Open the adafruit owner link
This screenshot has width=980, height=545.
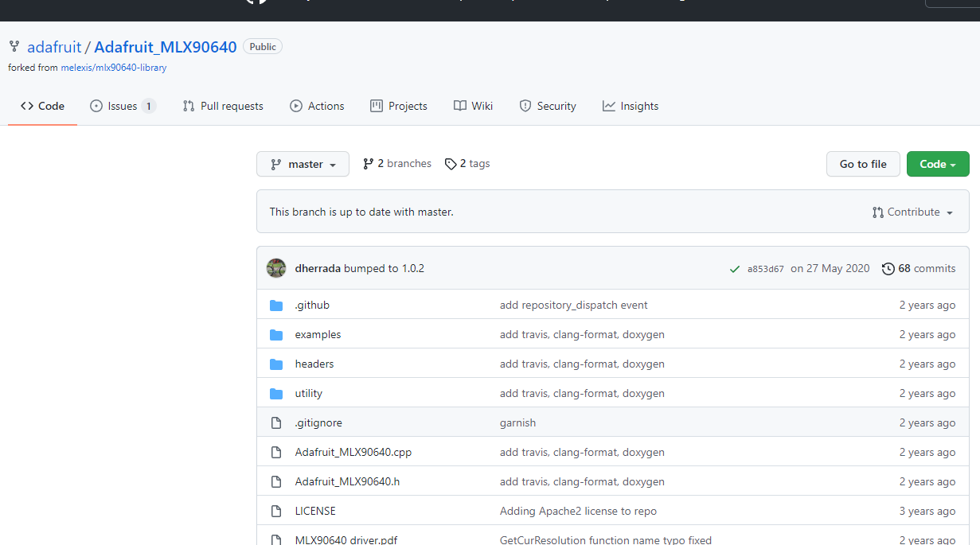coord(54,47)
